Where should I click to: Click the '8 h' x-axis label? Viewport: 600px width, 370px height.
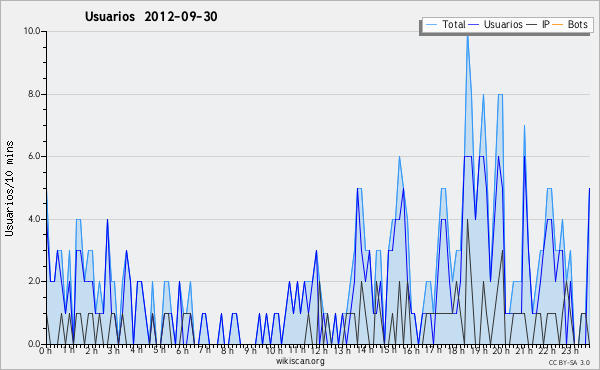click(227, 351)
